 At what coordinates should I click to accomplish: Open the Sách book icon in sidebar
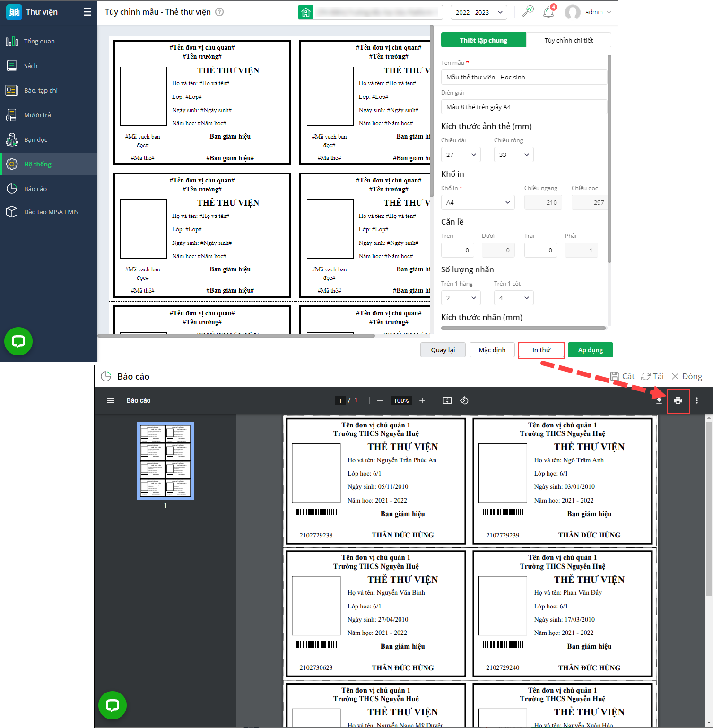(x=12, y=66)
